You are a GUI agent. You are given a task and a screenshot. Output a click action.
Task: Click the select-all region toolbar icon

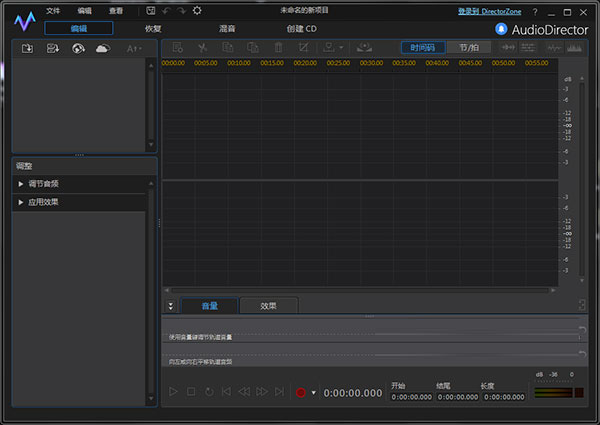coord(177,48)
